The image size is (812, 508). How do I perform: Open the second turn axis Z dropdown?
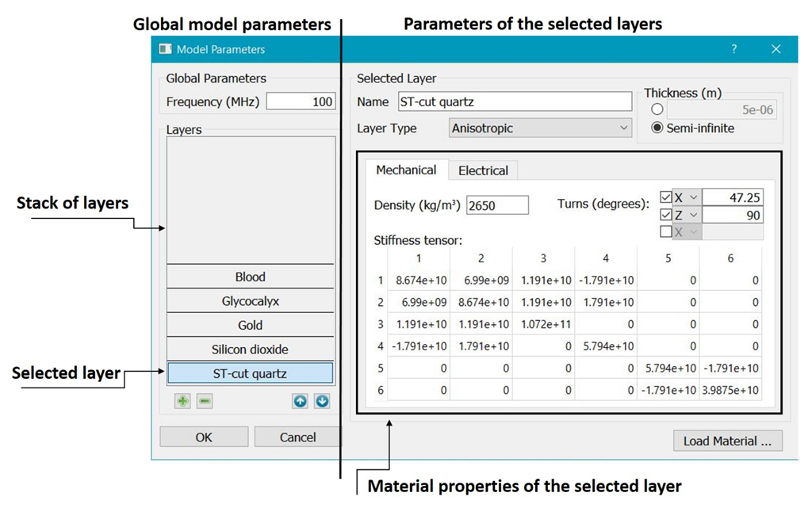[x=687, y=215]
